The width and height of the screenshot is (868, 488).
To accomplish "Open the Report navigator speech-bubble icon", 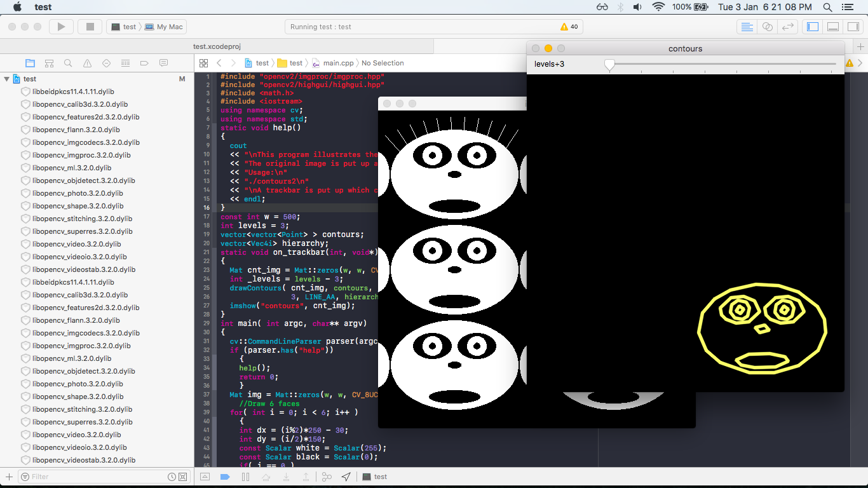I will [x=163, y=63].
